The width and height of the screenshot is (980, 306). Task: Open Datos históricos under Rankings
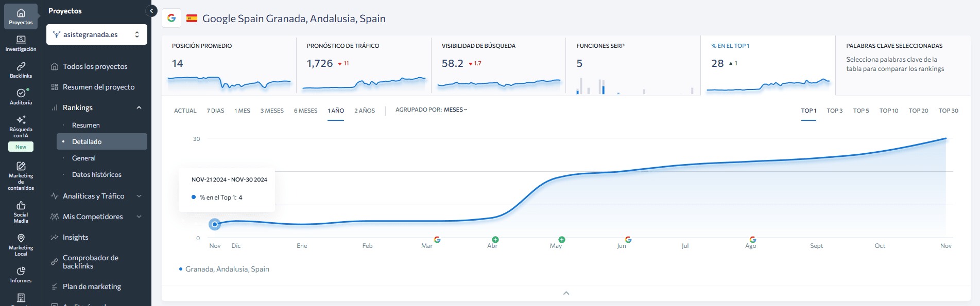pyautogui.click(x=97, y=175)
